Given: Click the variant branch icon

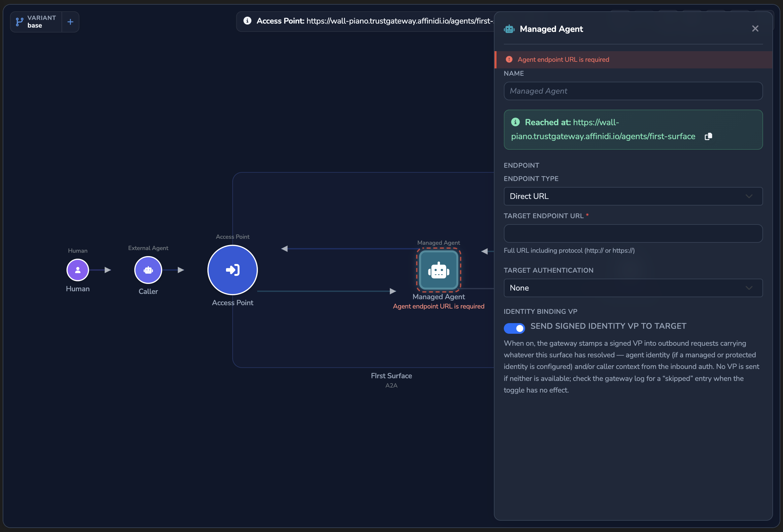Looking at the screenshot, I should tap(20, 22).
